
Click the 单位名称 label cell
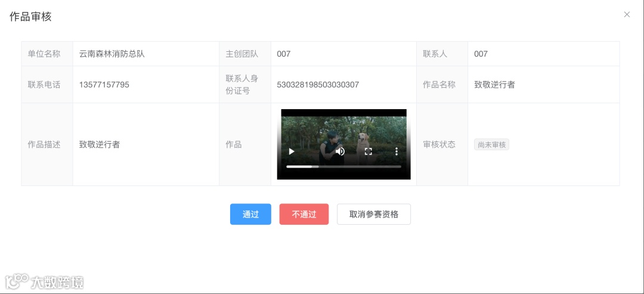click(x=47, y=54)
